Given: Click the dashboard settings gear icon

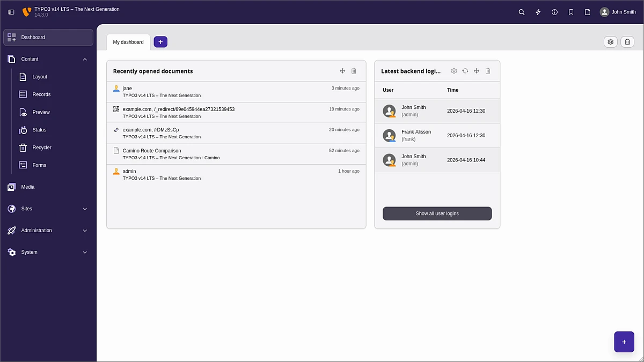Looking at the screenshot, I should pos(610,42).
